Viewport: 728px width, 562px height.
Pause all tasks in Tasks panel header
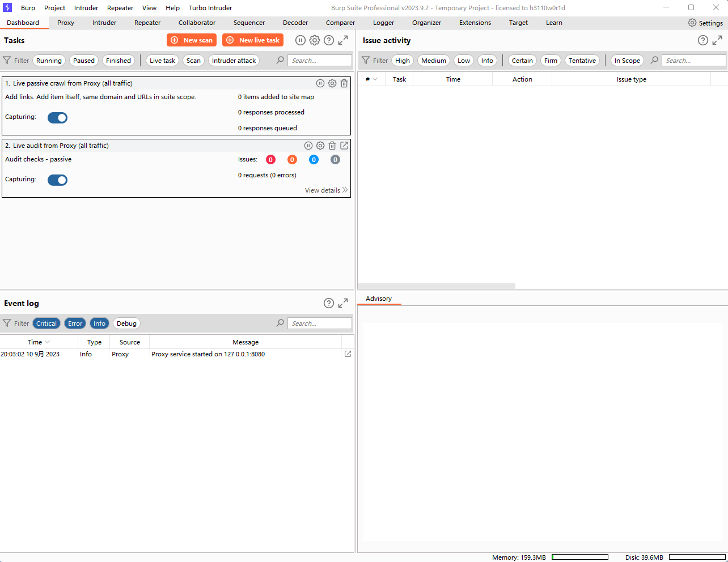coord(300,40)
